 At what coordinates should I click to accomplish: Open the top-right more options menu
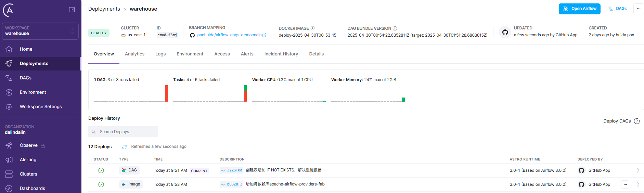click(x=639, y=9)
